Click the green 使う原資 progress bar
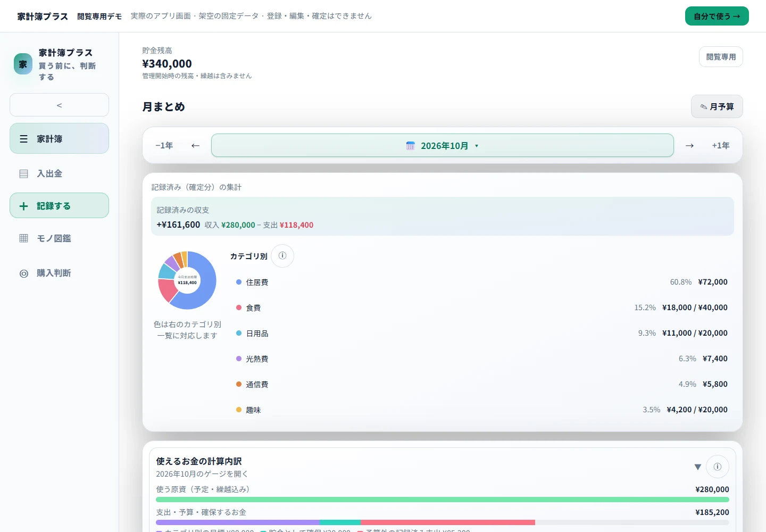This screenshot has height=532, width=766. [x=443, y=500]
